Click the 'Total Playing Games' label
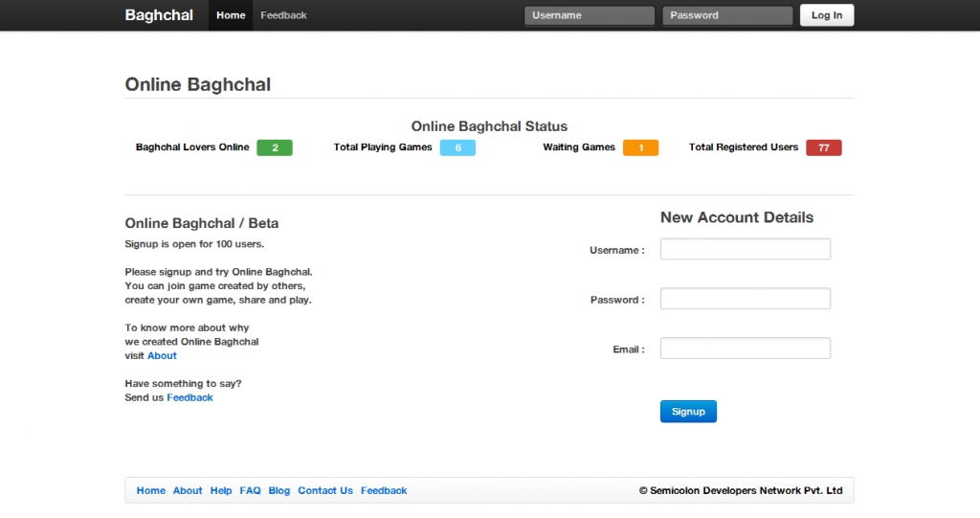The width and height of the screenshot is (980, 518). 383,147
